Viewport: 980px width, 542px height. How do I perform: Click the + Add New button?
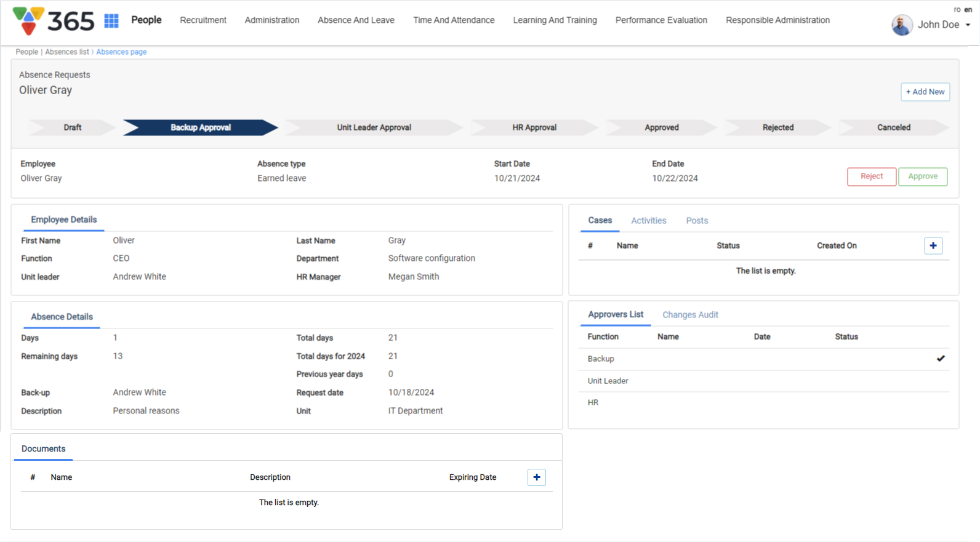point(925,92)
